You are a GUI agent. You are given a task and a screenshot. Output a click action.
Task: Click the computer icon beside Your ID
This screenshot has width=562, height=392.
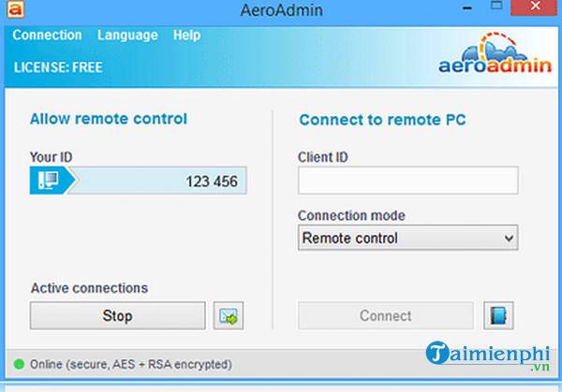coord(49,180)
